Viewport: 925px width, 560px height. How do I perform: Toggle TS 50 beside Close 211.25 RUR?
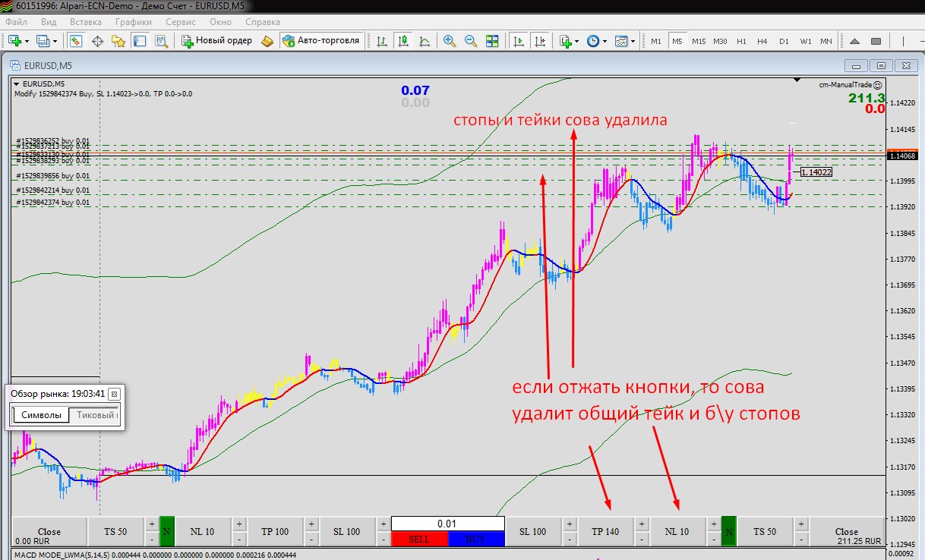tap(766, 531)
